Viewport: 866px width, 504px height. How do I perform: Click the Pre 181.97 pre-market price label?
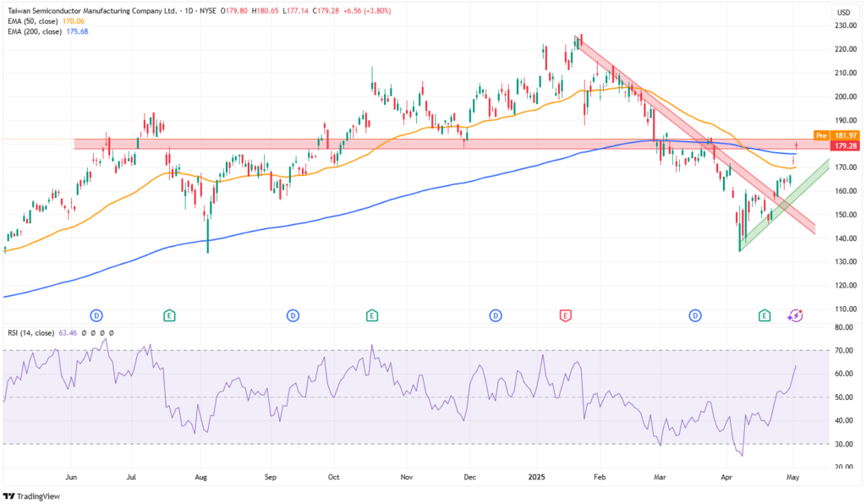coord(836,135)
